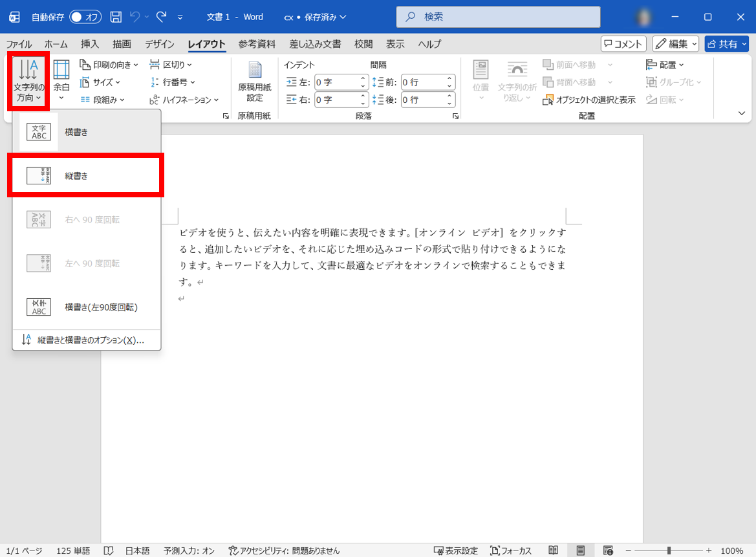Click the redo arrow icon
The height and width of the screenshot is (557, 756).
pyautogui.click(x=161, y=17)
